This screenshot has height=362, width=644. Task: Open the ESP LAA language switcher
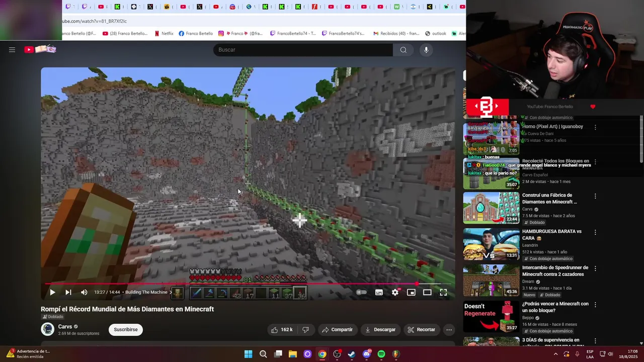[x=590, y=354]
